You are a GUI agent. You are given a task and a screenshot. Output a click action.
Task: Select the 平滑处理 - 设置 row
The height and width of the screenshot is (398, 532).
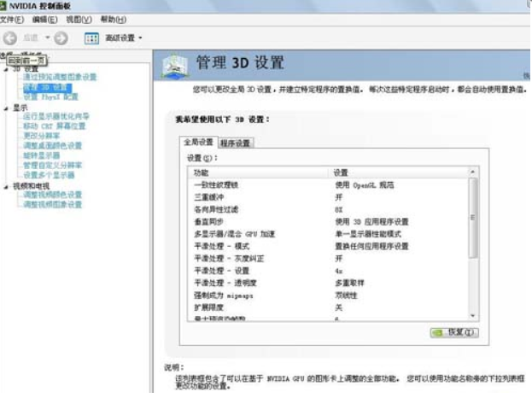328,271
